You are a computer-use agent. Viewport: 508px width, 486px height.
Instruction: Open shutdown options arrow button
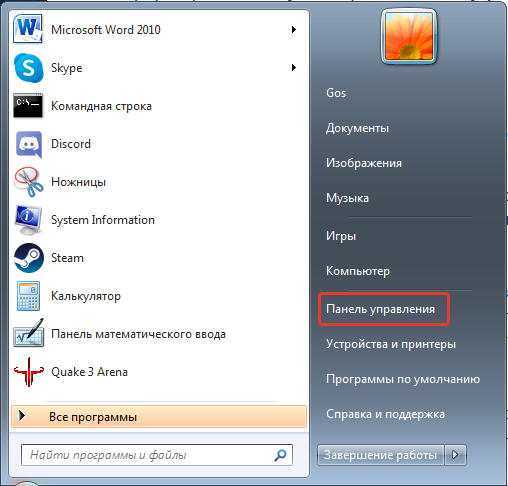(455, 454)
